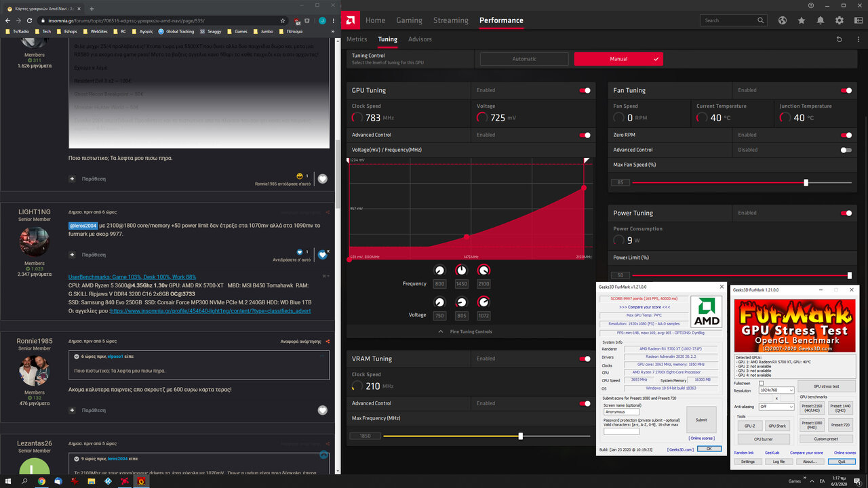Expand the hidden bookmarks overflow chevron

(x=332, y=31)
